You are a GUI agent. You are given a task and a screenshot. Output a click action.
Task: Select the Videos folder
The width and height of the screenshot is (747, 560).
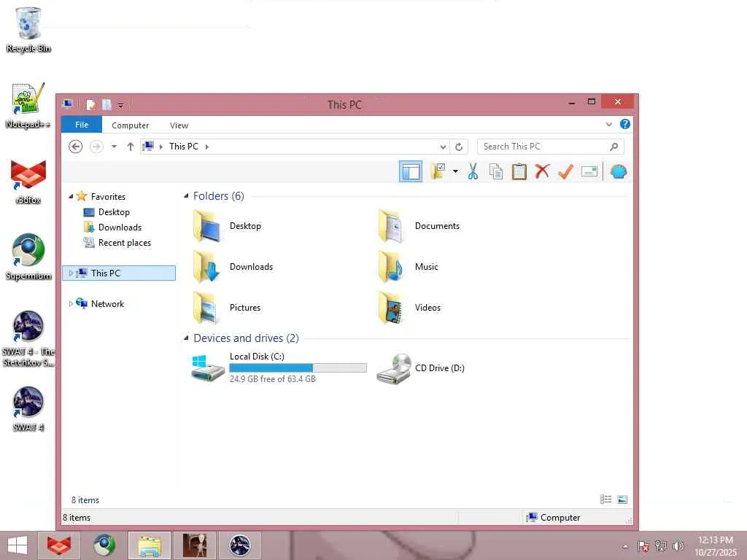409,308
